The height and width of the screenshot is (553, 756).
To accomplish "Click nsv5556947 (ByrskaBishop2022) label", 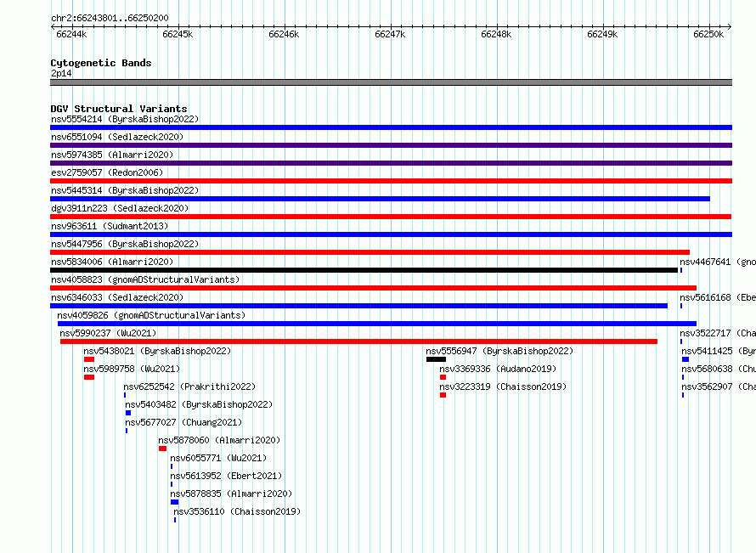I will pos(499,351).
